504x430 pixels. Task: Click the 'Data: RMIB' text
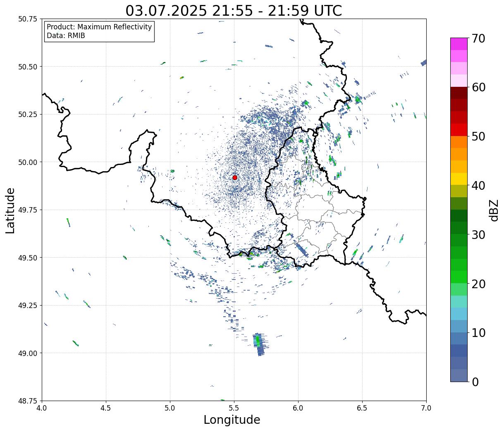(66, 36)
